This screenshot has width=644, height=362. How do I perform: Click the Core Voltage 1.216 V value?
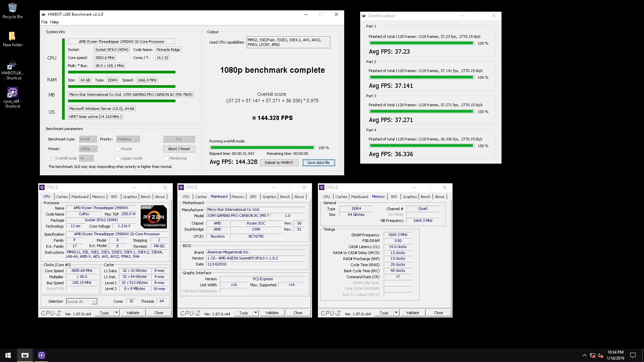coord(124,226)
